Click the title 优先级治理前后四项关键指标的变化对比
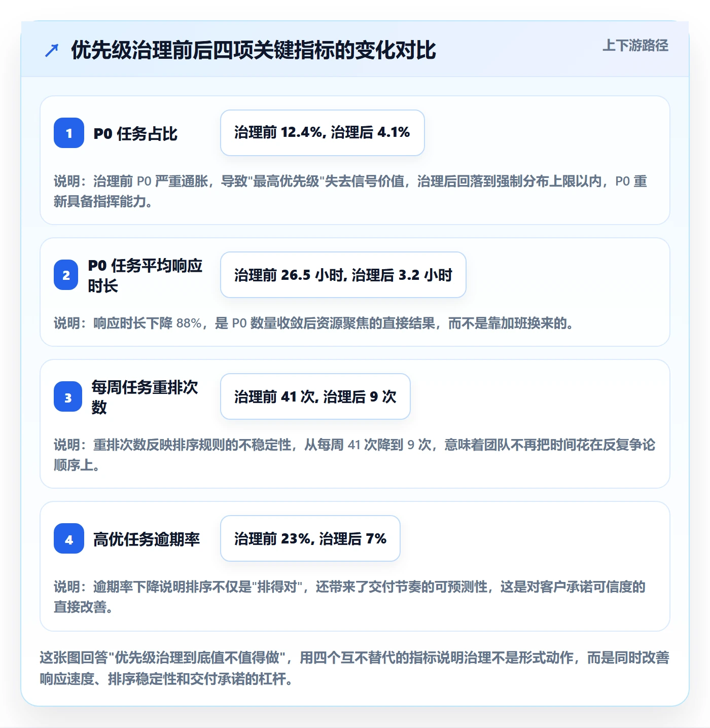Screen dimensions: 710x728 pos(254,50)
